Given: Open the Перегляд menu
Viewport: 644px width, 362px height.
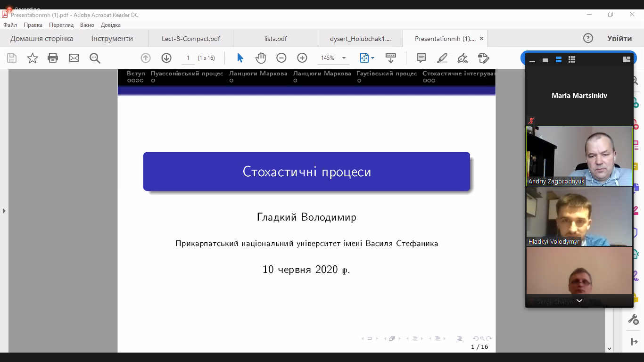Looking at the screenshot, I should click(61, 25).
